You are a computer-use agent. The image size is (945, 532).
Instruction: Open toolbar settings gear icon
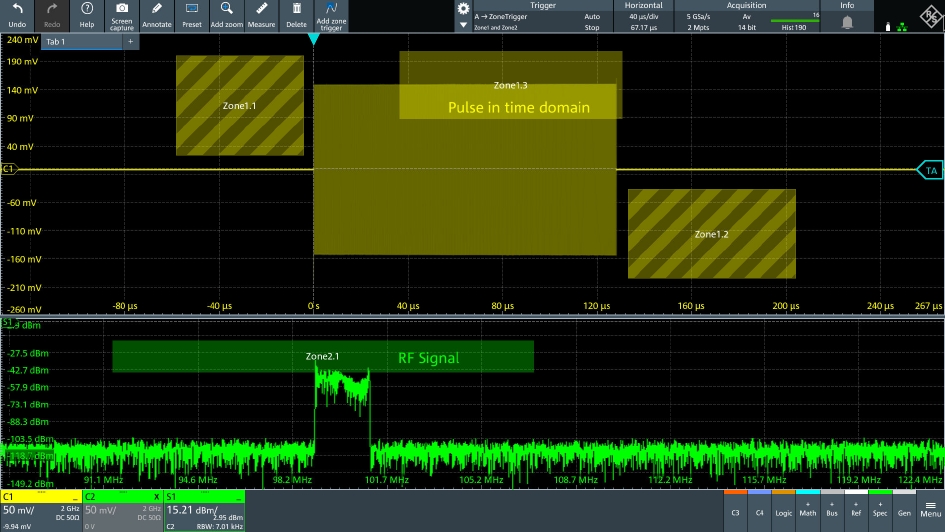click(x=463, y=8)
